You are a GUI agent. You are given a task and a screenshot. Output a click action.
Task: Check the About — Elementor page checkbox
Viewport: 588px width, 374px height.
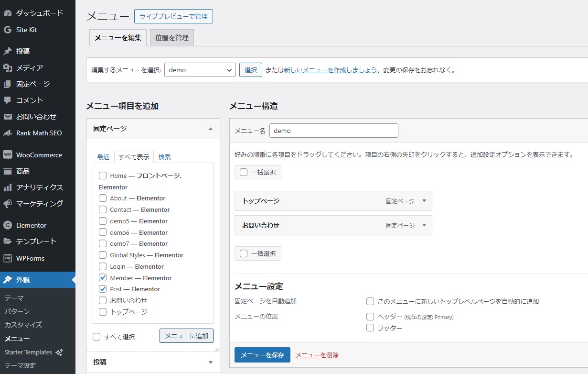click(x=103, y=198)
